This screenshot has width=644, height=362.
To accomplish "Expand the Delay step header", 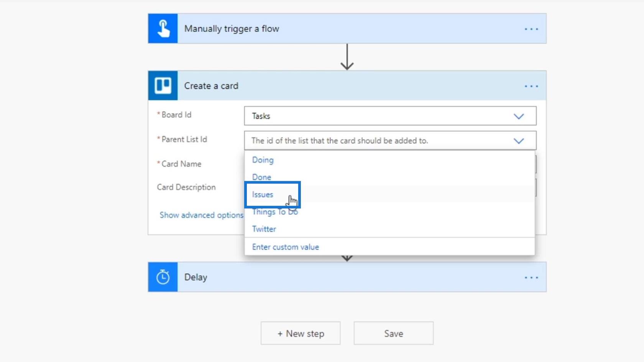I will (x=347, y=277).
